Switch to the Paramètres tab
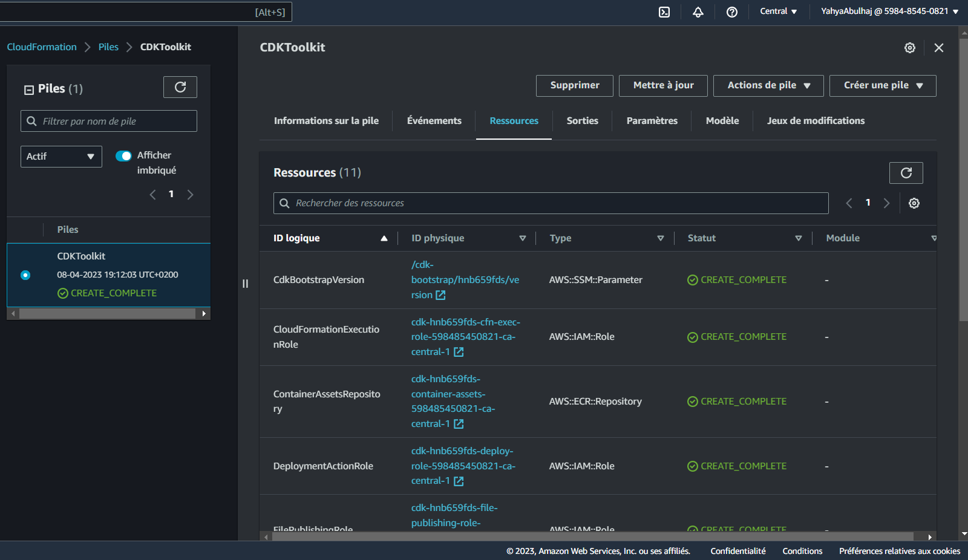 652,121
